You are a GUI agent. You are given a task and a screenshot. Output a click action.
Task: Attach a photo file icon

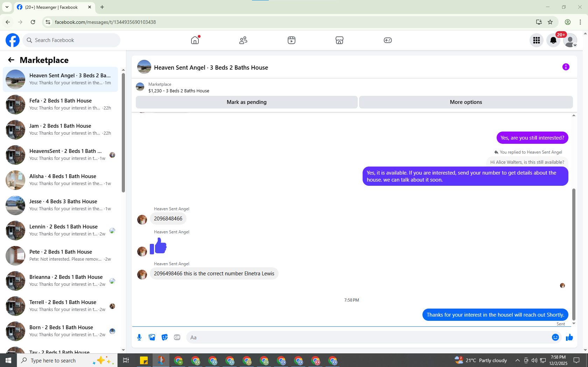tap(152, 337)
